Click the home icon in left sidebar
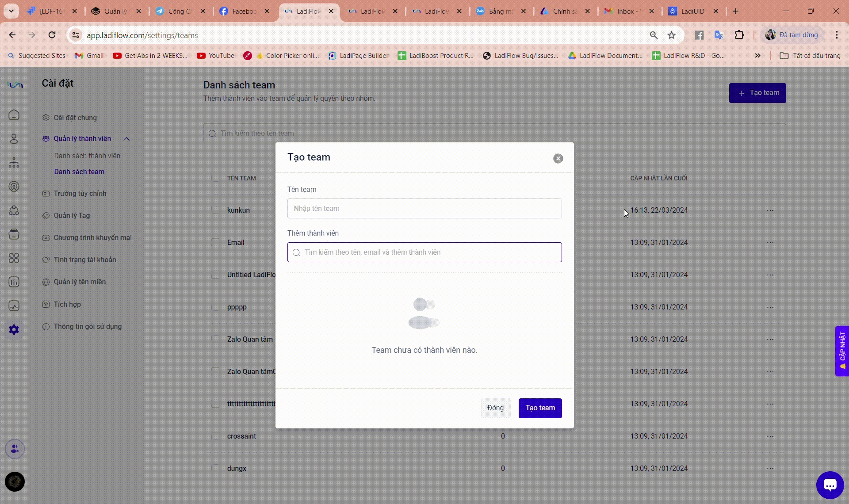Viewport: 849px width, 504px height. (14, 115)
